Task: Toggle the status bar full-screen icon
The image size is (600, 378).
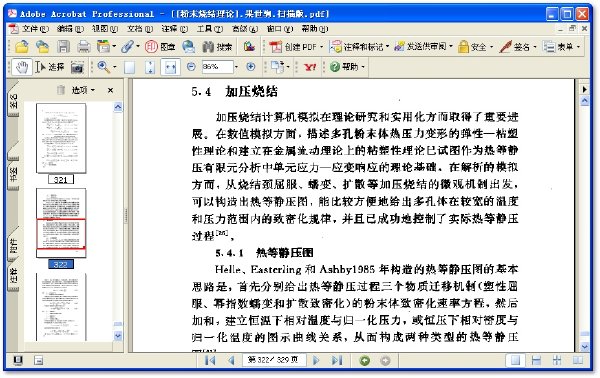Action: click(x=18, y=360)
